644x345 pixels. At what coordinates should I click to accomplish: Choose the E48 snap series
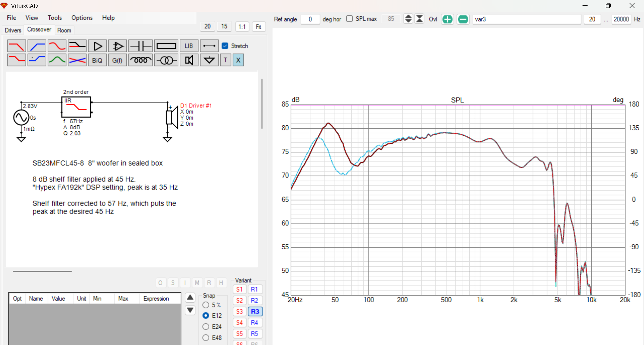point(206,338)
